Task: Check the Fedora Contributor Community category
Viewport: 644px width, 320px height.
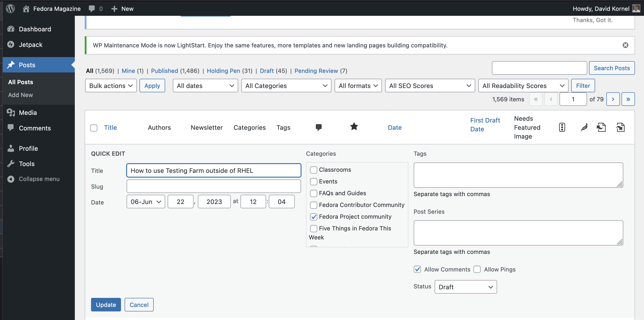Action: click(x=313, y=205)
